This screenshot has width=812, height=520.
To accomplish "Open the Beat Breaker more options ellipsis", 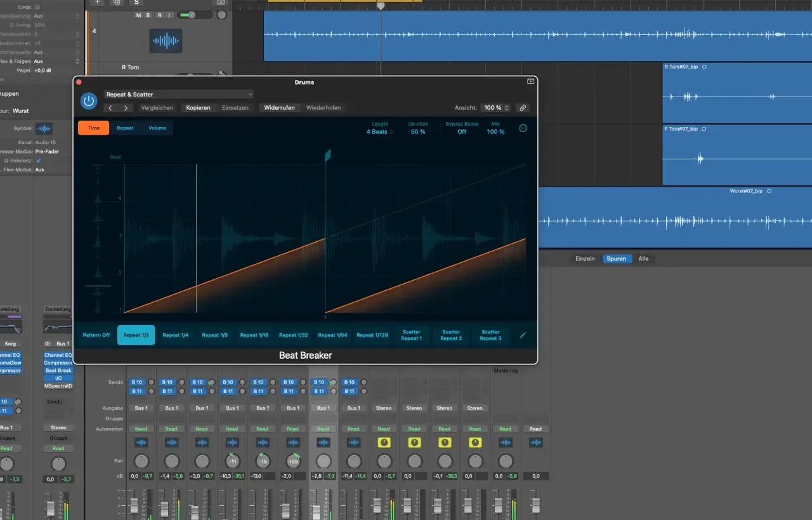I will 523,128.
